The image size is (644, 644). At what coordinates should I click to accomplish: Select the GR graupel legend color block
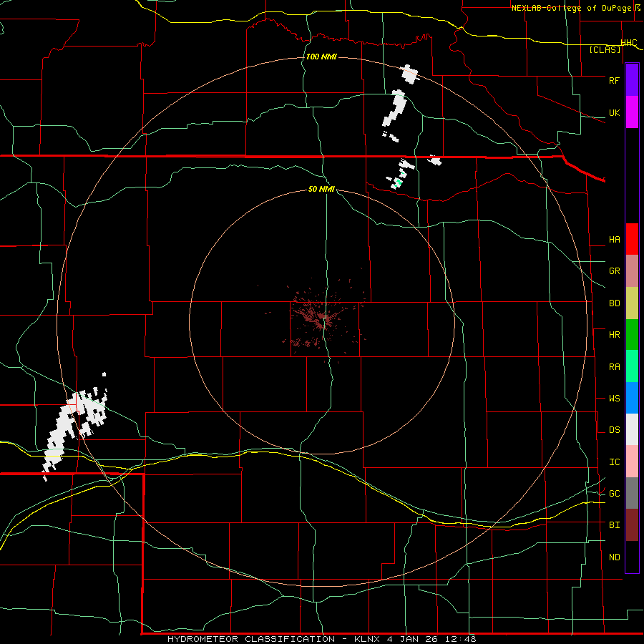632,270
